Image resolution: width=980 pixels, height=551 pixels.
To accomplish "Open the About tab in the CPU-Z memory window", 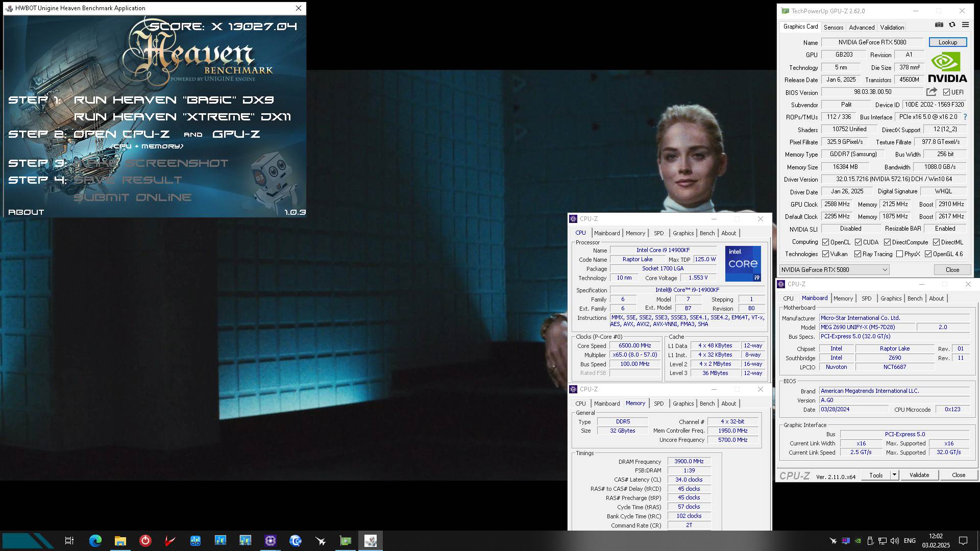I will point(728,404).
